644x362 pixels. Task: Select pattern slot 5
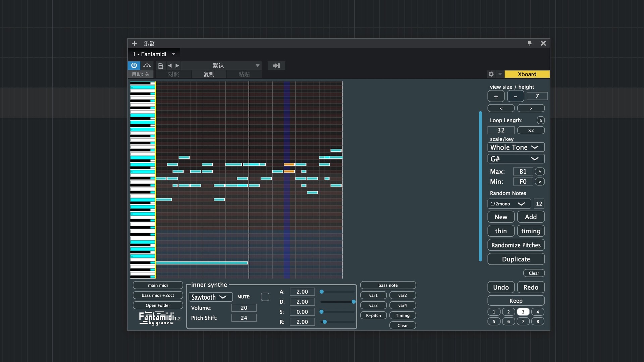pos(494,321)
